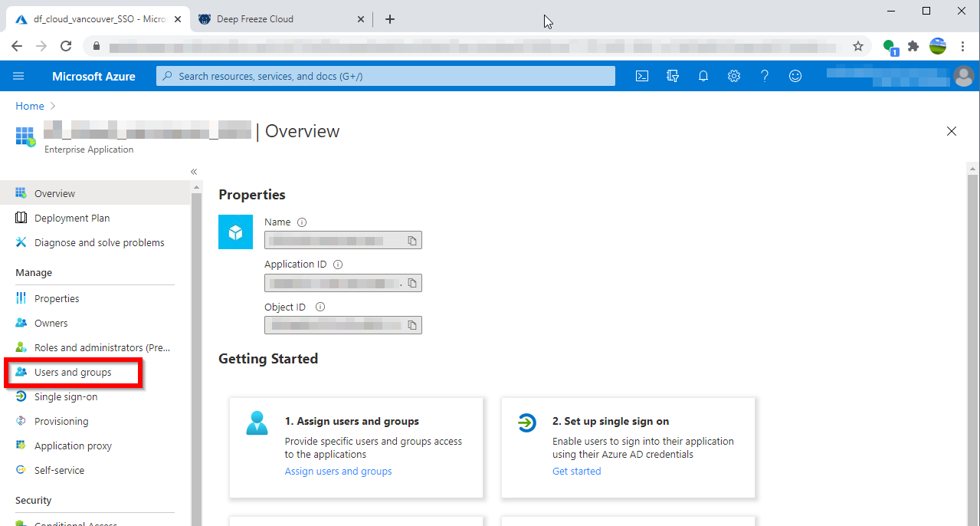The image size is (980, 526).
Task: Open Single sign-on menu item
Action: pos(66,397)
